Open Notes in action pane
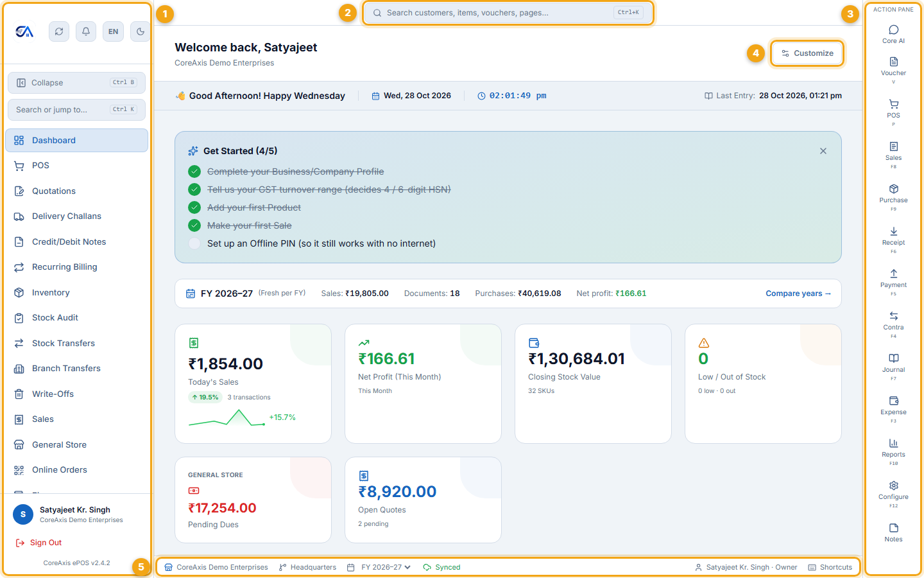 tap(893, 532)
